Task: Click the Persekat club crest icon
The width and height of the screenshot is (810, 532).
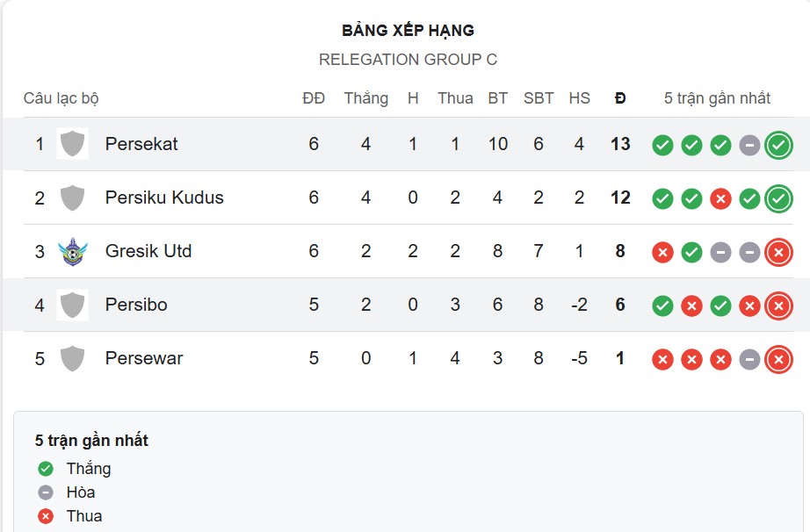Action: coord(73,143)
